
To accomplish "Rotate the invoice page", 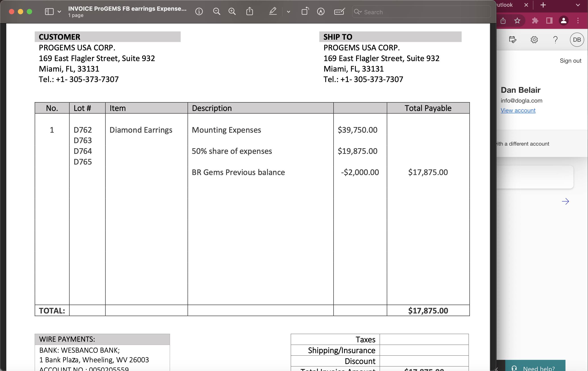I will 305,11.
